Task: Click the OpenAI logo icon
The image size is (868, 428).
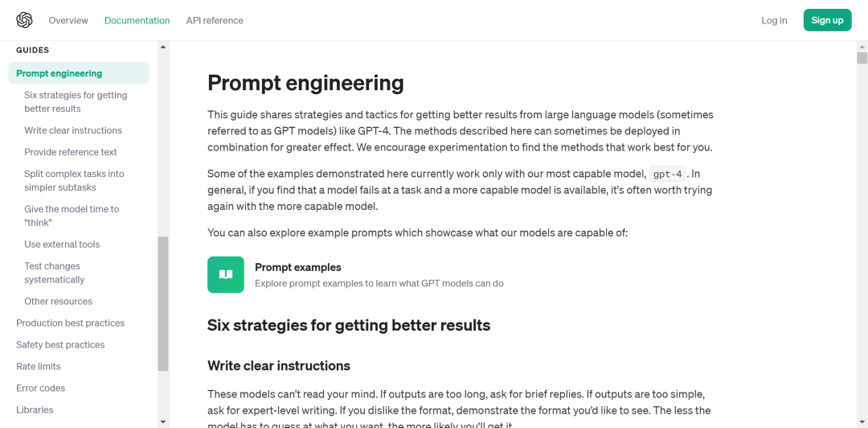Action: tap(24, 20)
